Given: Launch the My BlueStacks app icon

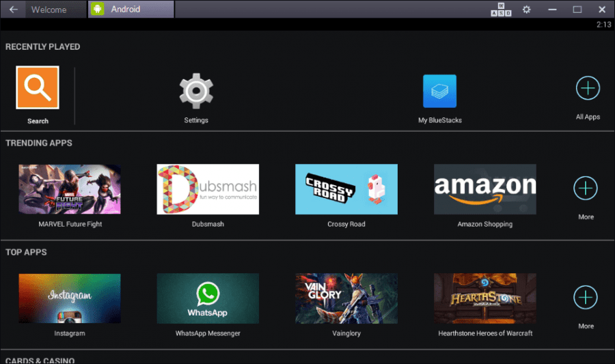Looking at the screenshot, I should (439, 91).
